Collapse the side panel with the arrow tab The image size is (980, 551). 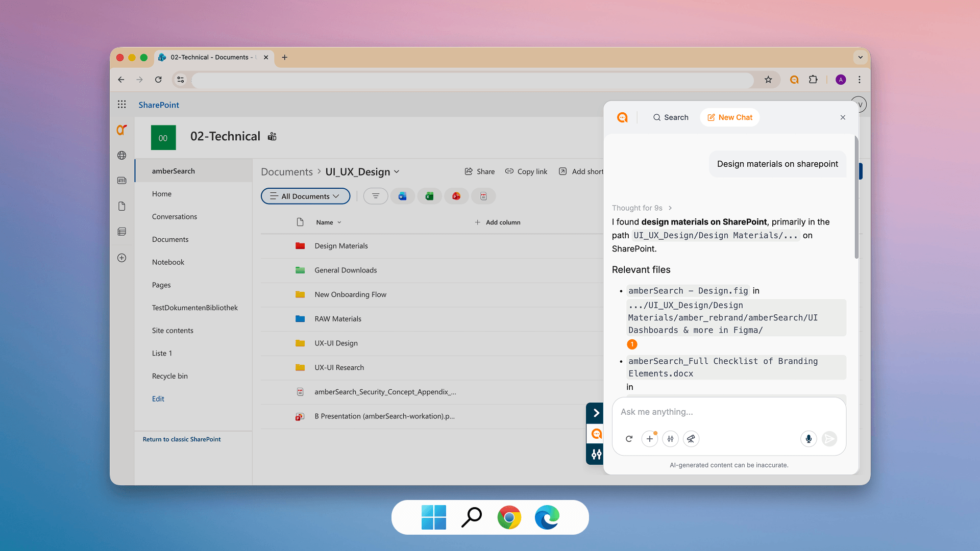596,413
